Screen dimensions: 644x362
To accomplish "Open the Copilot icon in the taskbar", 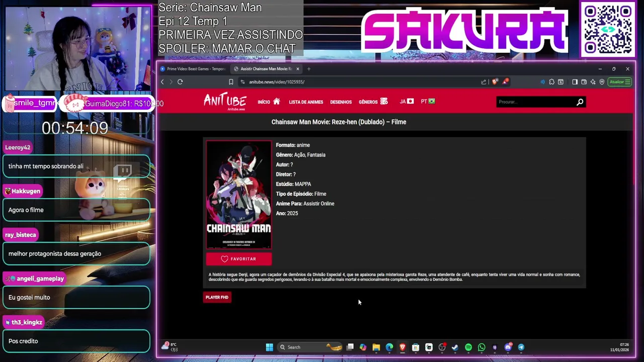I will 363,347.
